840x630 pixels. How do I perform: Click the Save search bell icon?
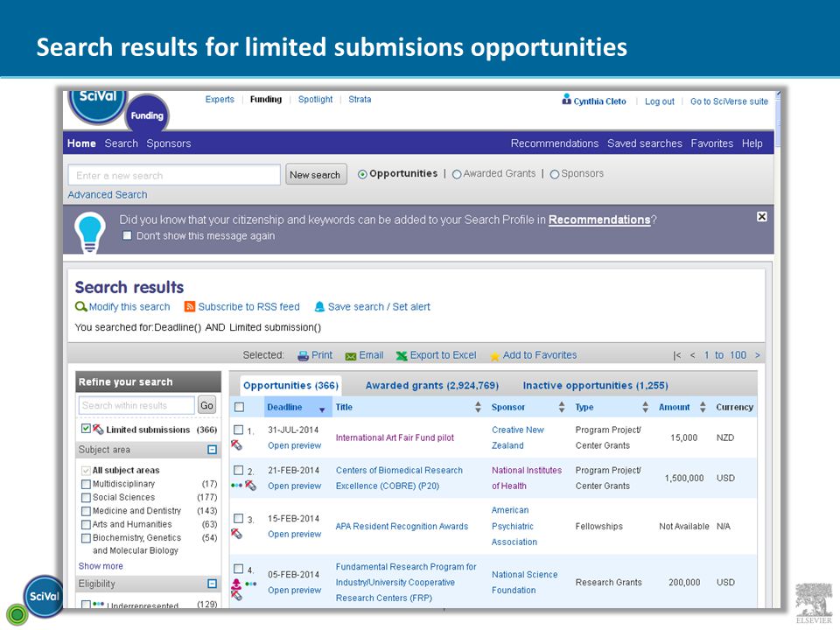[x=320, y=306]
